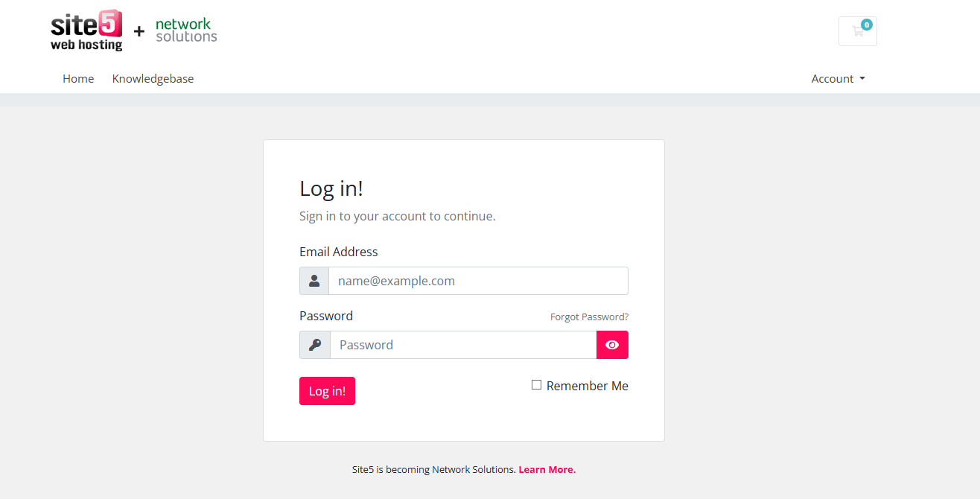Open the Knowledgebase menu item
The width and height of the screenshot is (980, 499).
tap(153, 79)
